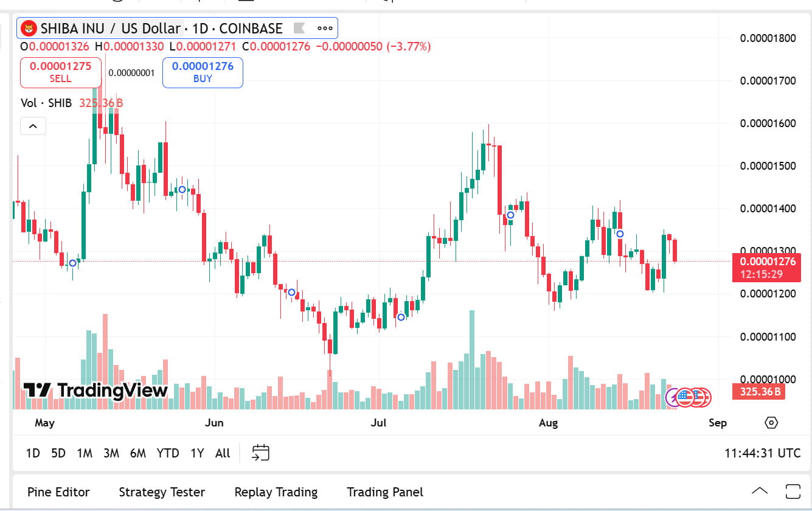Open chart settings hexagon icon
Viewport: 812px width, 511px height.
click(771, 423)
